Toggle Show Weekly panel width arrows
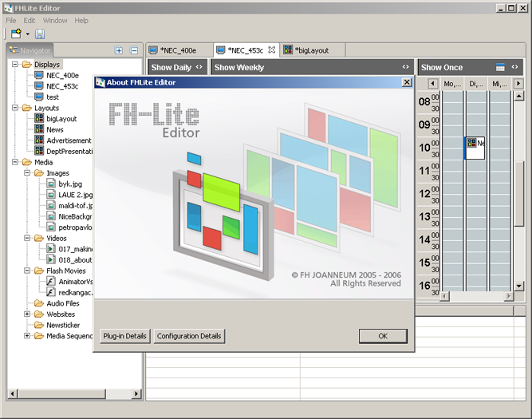The height and width of the screenshot is (419, 532). [x=405, y=67]
